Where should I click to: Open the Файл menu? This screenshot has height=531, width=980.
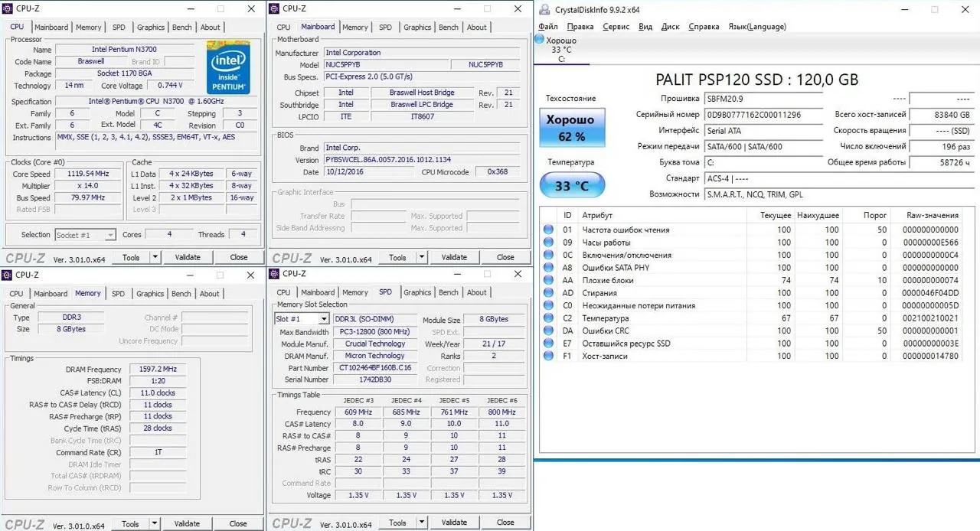[x=548, y=27]
